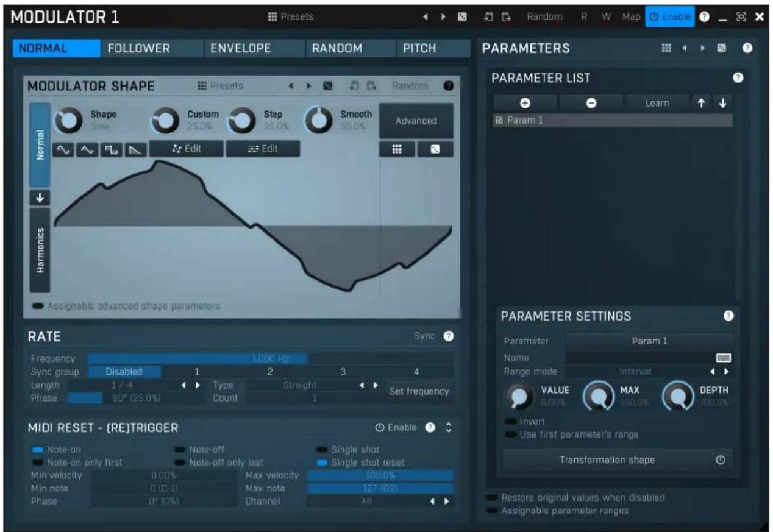
Task: Open Advanced shape settings
Action: [416, 121]
